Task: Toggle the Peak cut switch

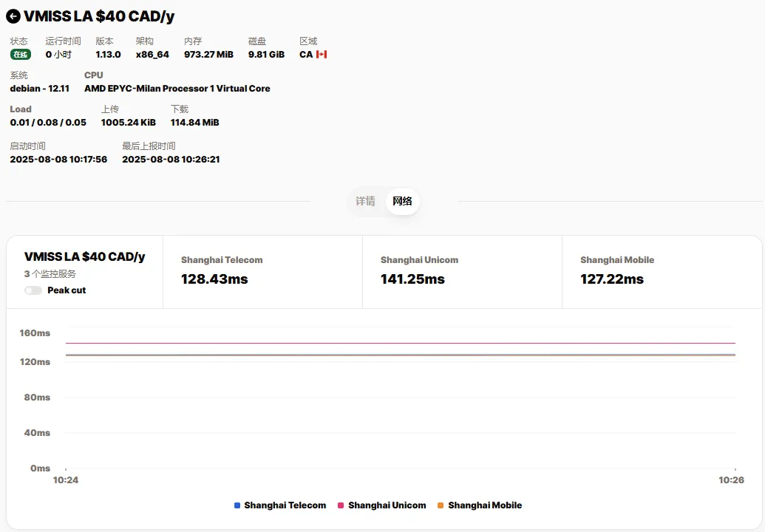Action: point(33,290)
